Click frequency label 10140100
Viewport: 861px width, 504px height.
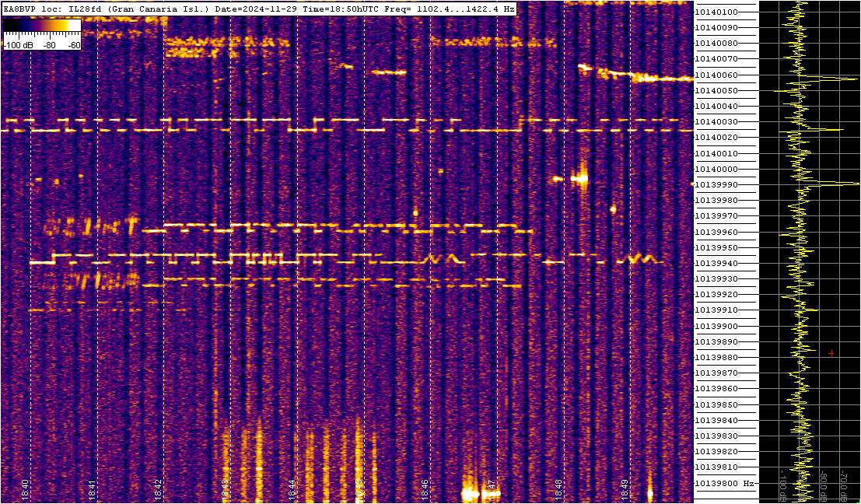tap(716, 12)
